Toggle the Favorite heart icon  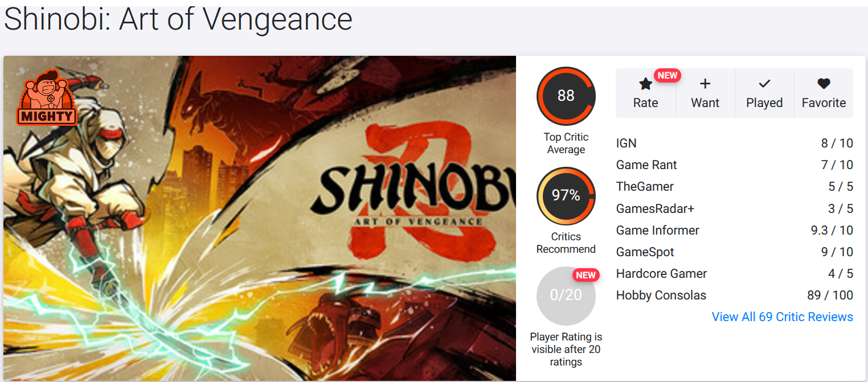tap(824, 84)
